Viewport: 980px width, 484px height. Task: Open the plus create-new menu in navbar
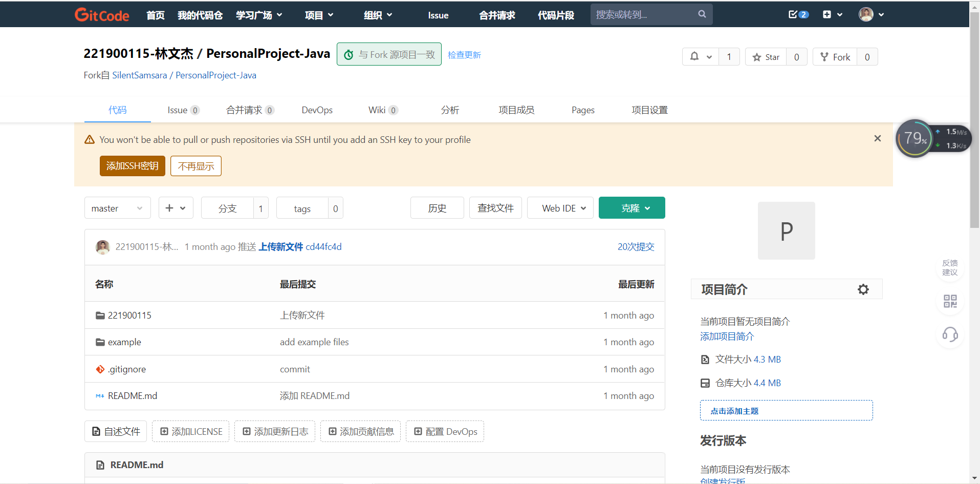832,14
